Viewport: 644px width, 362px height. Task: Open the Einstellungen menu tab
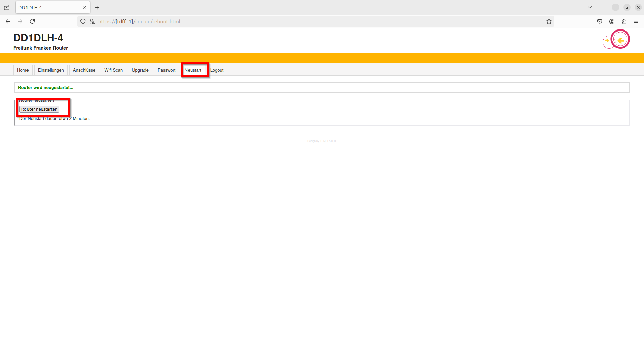tap(51, 70)
